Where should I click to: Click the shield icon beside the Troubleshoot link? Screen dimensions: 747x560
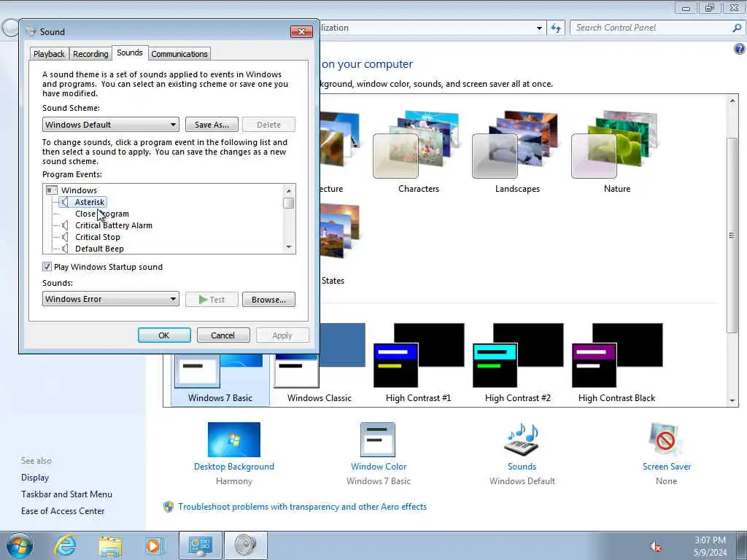169,507
